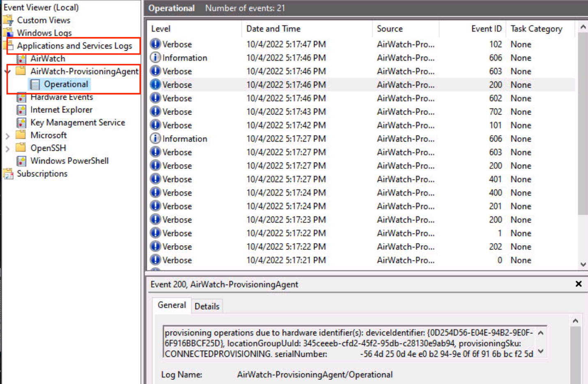Close the Event 200 details pane
This screenshot has width=588, height=384.
[x=578, y=284]
